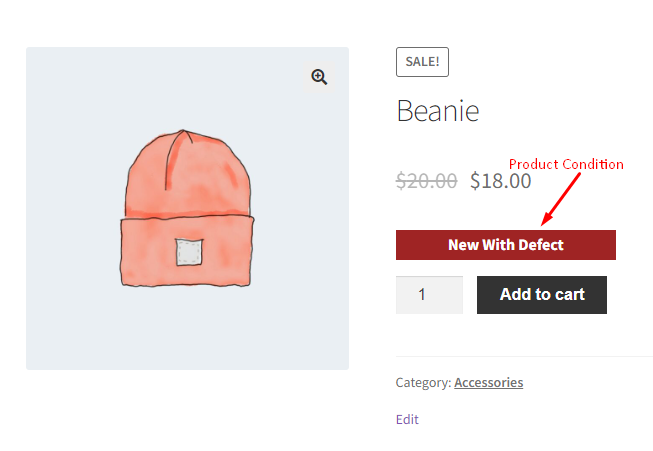Click the folded cuff of the beanie
Viewport: 653px width, 451px height.
pyautogui.click(x=187, y=252)
